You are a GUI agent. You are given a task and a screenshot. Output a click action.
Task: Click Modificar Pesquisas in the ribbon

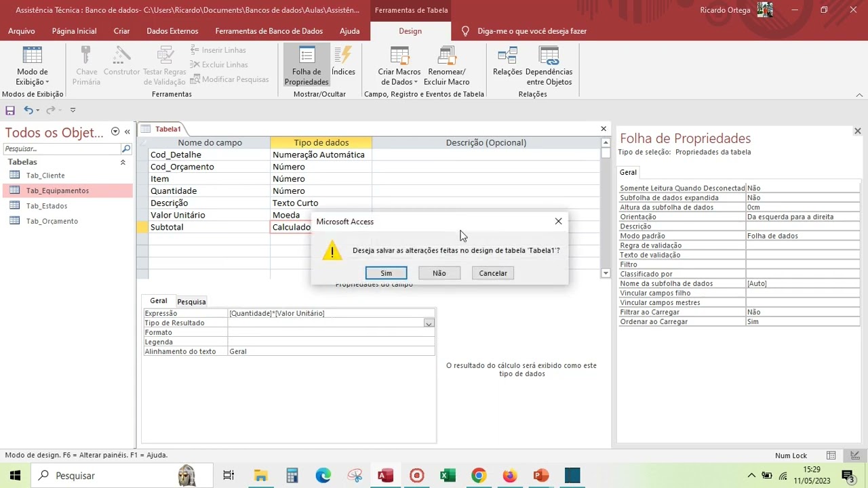(229, 79)
